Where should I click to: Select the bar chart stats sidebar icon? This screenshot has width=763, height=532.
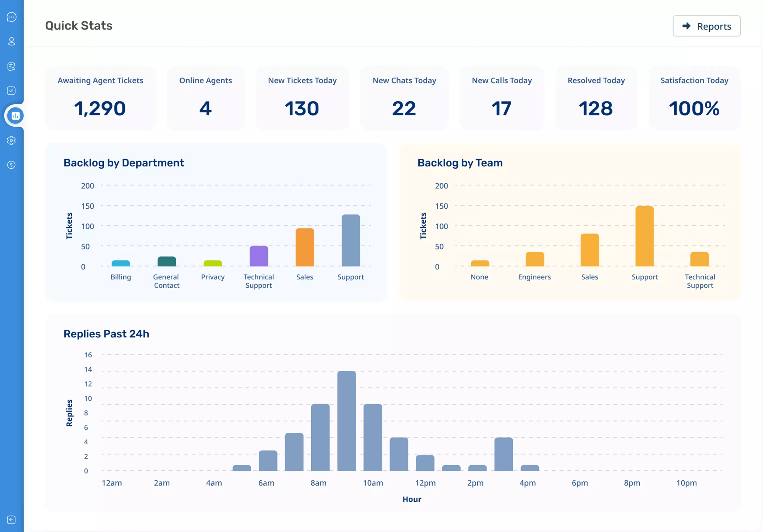[15, 116]
